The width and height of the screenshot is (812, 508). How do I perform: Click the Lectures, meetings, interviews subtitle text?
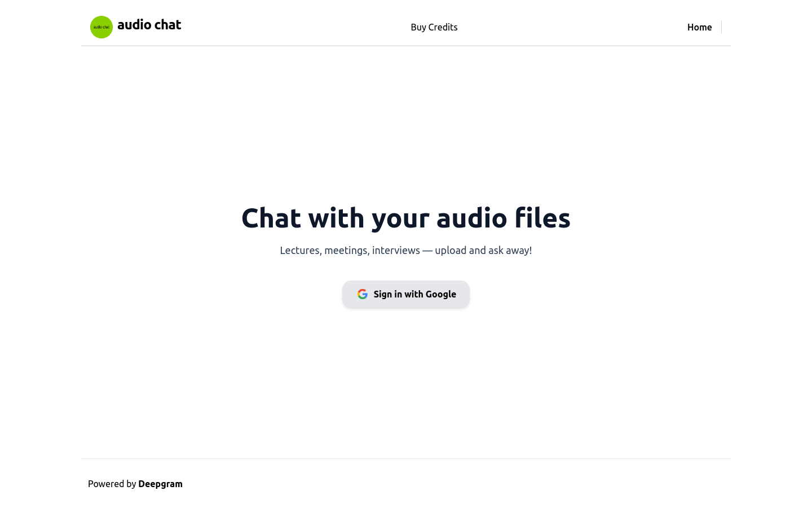(406, 250)
